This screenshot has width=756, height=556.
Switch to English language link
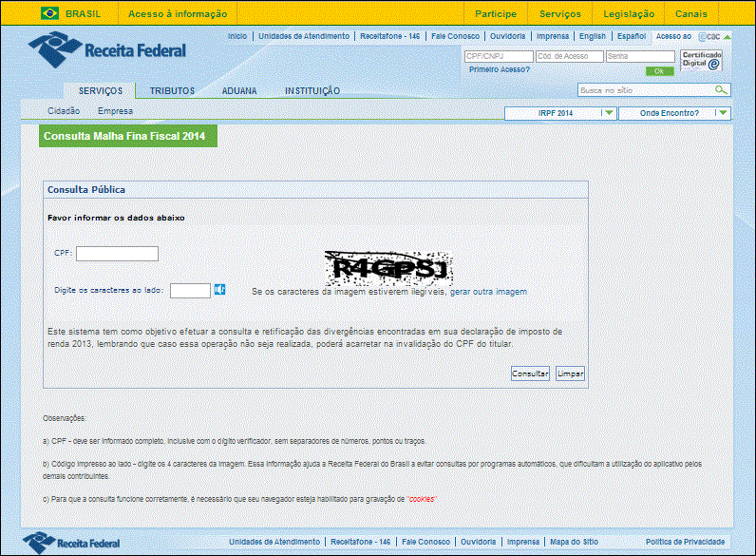tap(593, 36)
